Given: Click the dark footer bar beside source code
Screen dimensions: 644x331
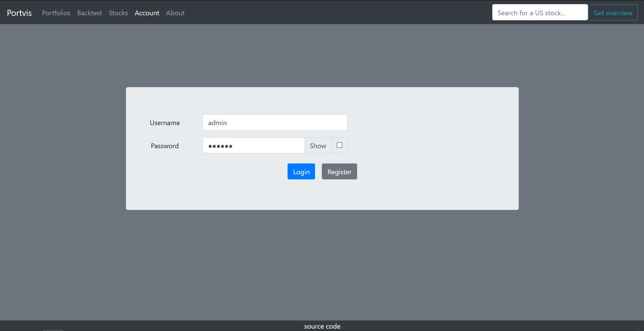Looking at the screenshot, I should tap(475, 326).
